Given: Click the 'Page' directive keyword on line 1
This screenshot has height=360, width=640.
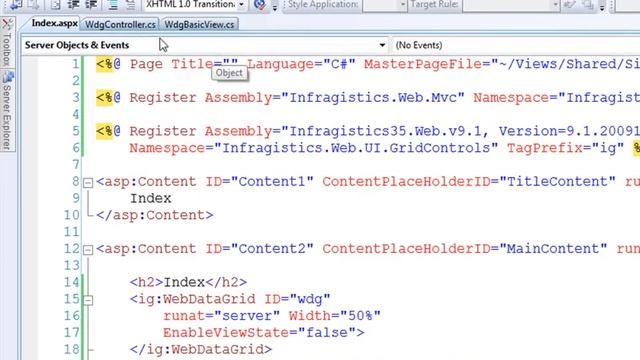Looking at the screenshot, I should click(x=146, y=64).
